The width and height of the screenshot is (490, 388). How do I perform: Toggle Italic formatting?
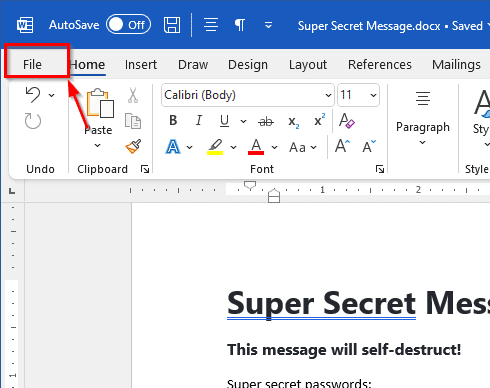pyautogui.click(x=199, y=120)
